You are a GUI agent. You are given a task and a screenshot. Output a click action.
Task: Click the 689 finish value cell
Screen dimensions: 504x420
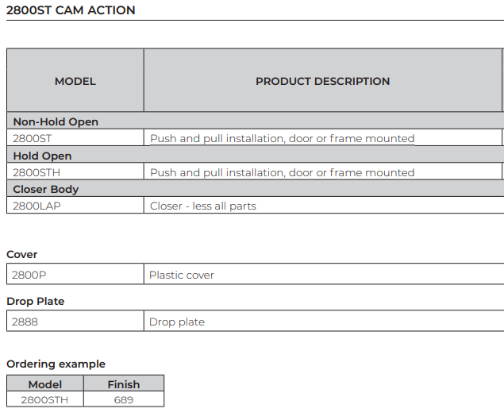click(124, 399)
